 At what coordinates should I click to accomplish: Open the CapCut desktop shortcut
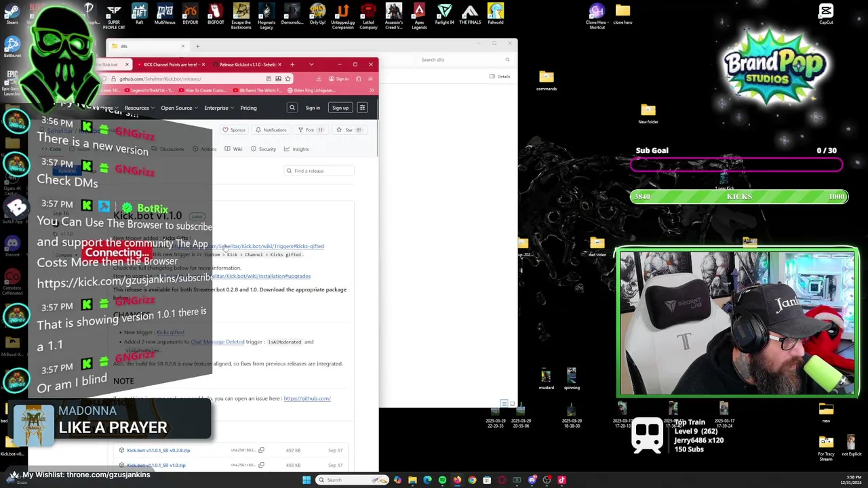coord(826,14)
